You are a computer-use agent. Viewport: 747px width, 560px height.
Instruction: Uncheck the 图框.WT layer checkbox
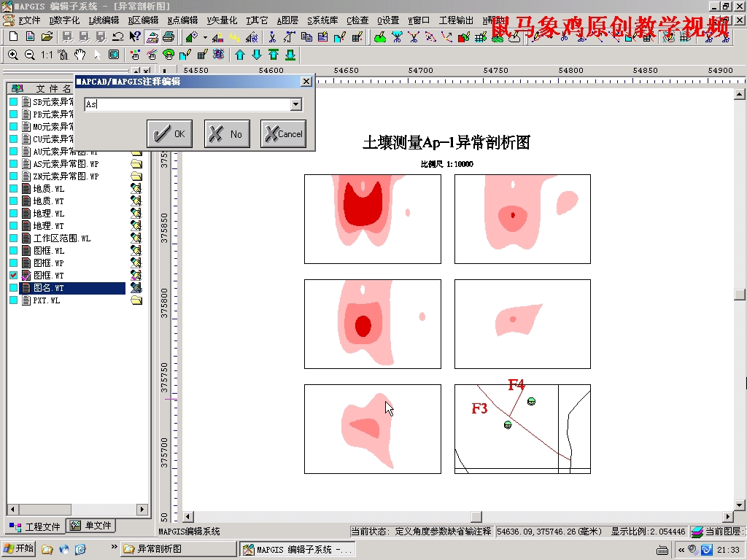coord(13,275)
